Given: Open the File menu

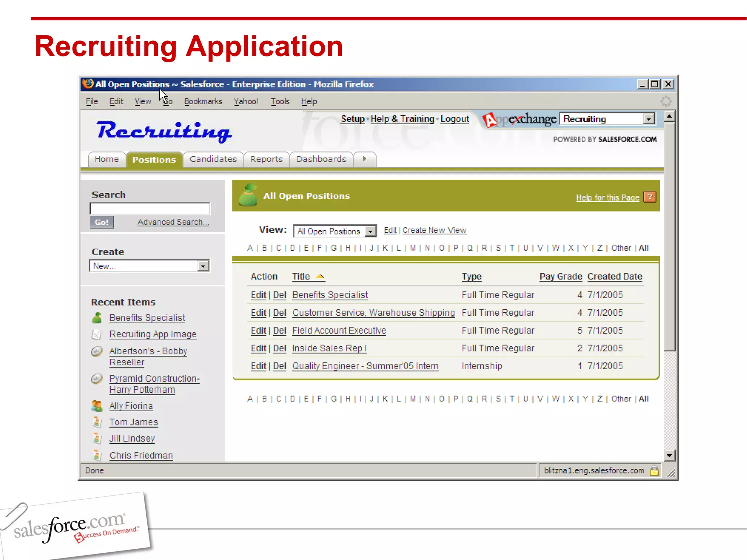Looking at the screenshot, I should tap(92, 101).
